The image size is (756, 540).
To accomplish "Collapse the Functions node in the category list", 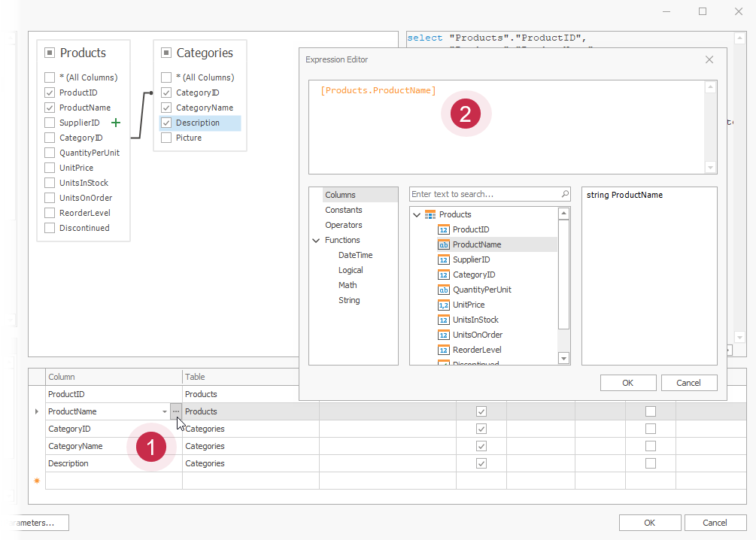I will click(x=316, y=239).
